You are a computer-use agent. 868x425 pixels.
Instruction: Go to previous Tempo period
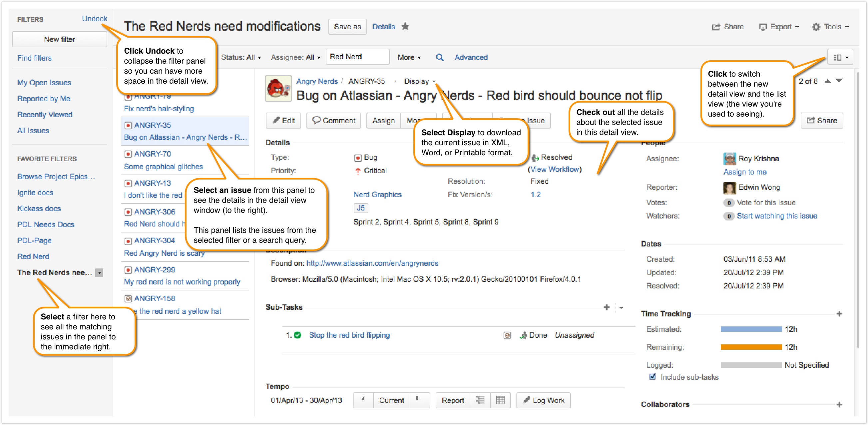click(363, 400)
